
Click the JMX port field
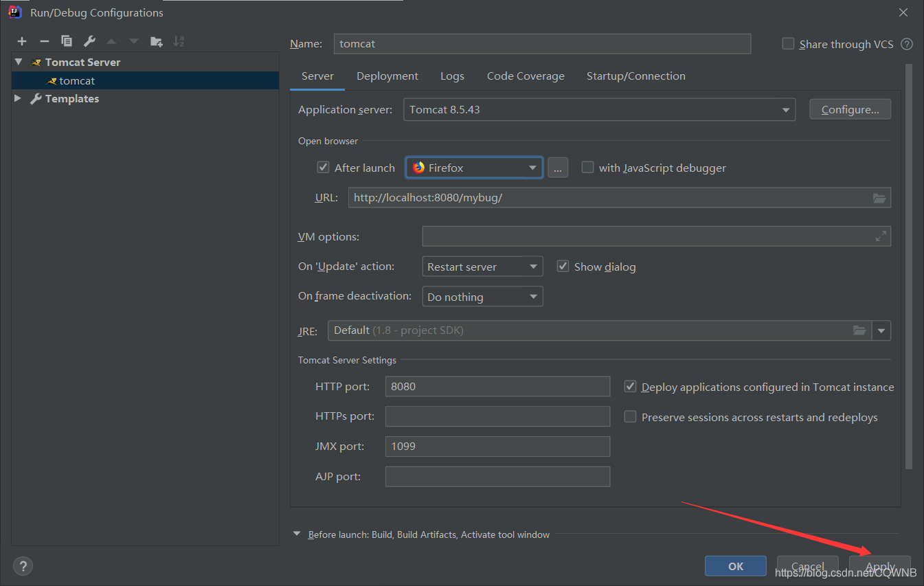(x=497, y=447)
